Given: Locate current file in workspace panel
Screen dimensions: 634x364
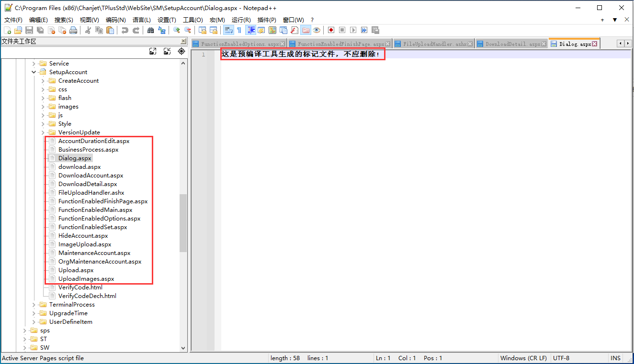Looking at the screenshot, I should click(x=181, y=51).
